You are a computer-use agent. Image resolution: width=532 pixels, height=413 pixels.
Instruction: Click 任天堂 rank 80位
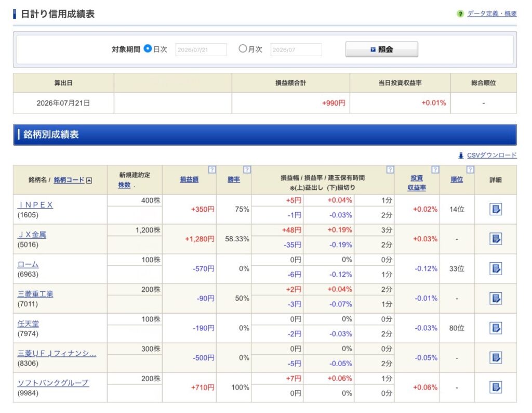[457, 328]
